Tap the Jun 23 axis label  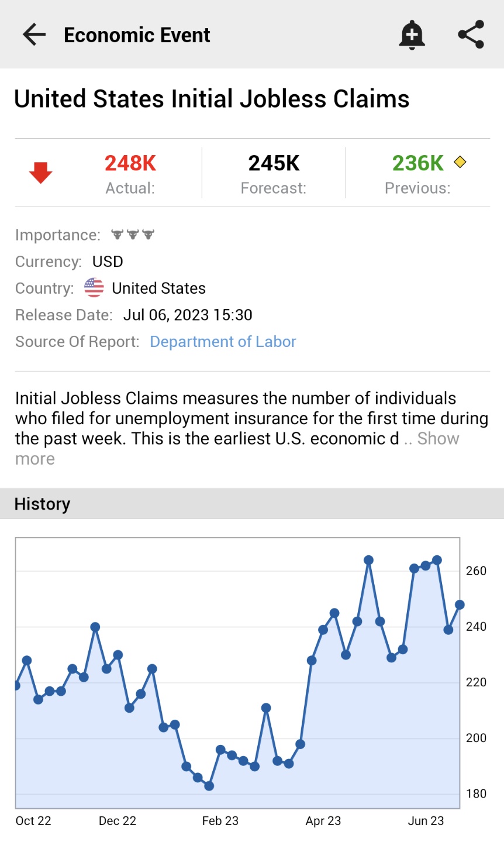pyautogui.click(x=426, y=821)
